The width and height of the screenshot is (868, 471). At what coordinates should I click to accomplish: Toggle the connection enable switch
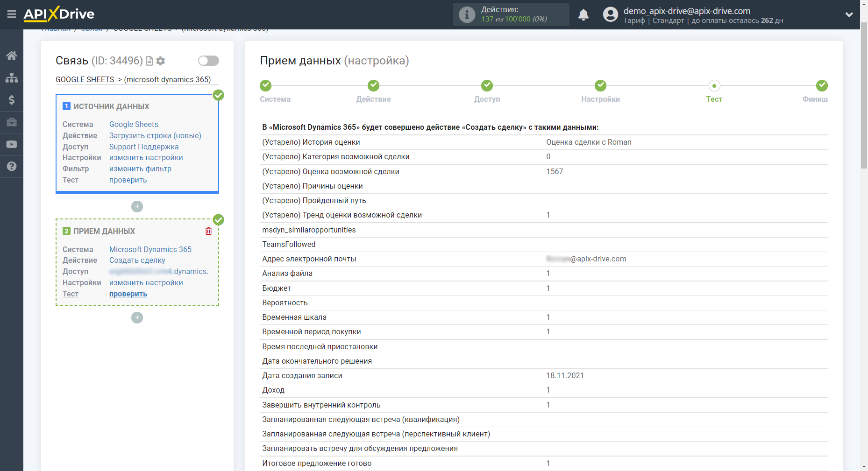(x=208, y=61)
